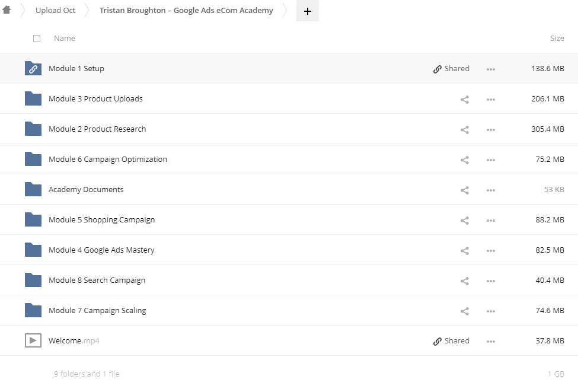578x392 pixels.
Task: Click the Tristan Broughton breadcrumb item
Action: [186, 11]
